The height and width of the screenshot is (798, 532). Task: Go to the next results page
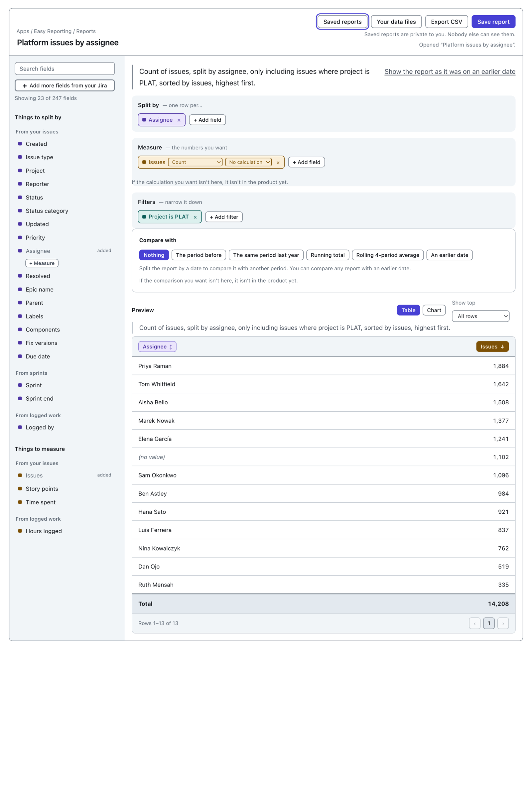tap(503, 623)
